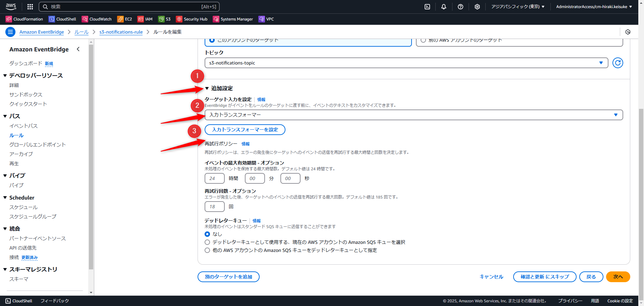
Task: Open the region selector アジアパシフィック (東京)
Action: pyautogui.click(x=518, y=7)
